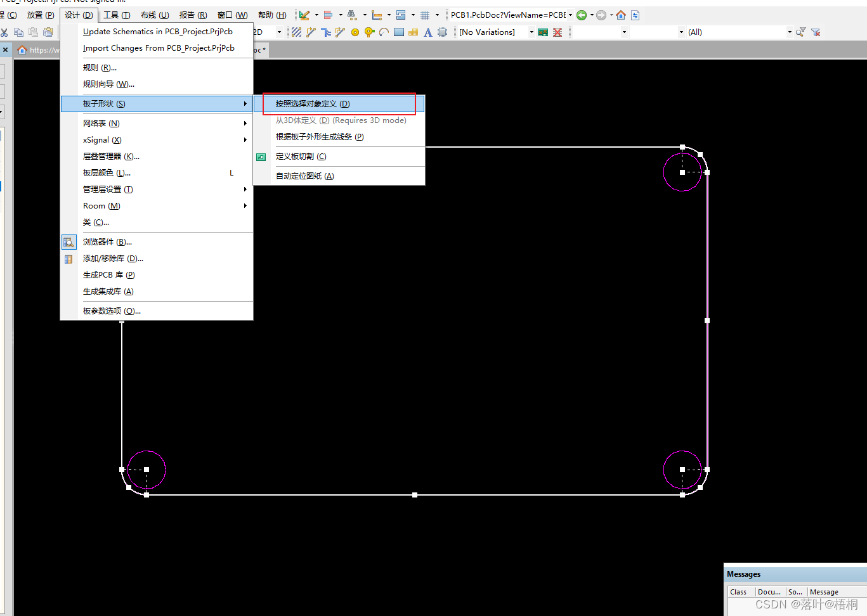Choose 生成PCB 库 (P) entry

(x=157, y=275)
